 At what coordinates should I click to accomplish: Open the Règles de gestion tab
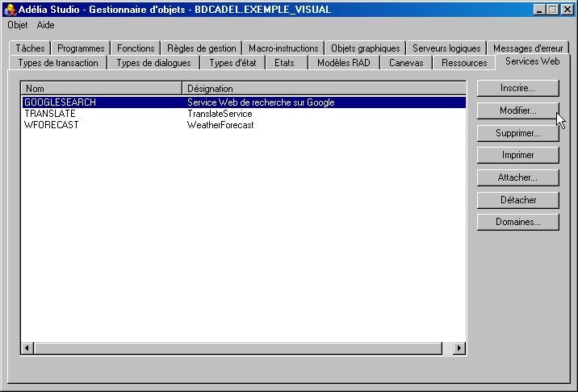click(202, 48)
